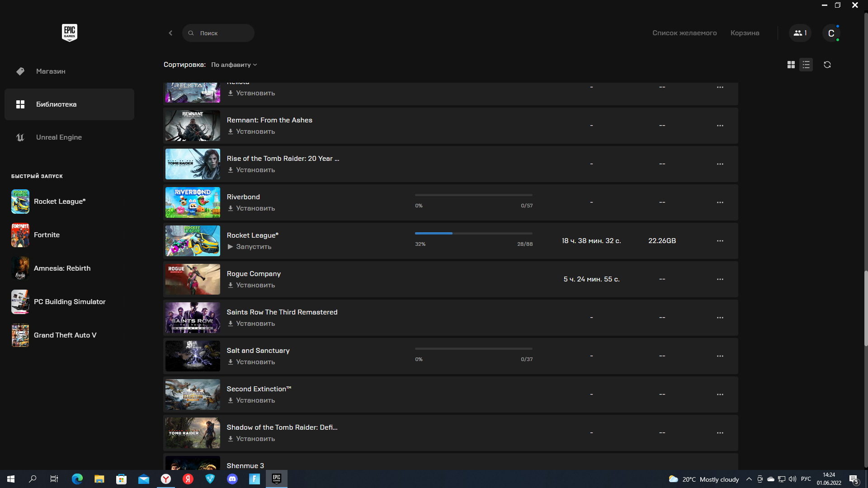
Task: Open Yandex Browser from the taskbar
Action: click(166, 479)
